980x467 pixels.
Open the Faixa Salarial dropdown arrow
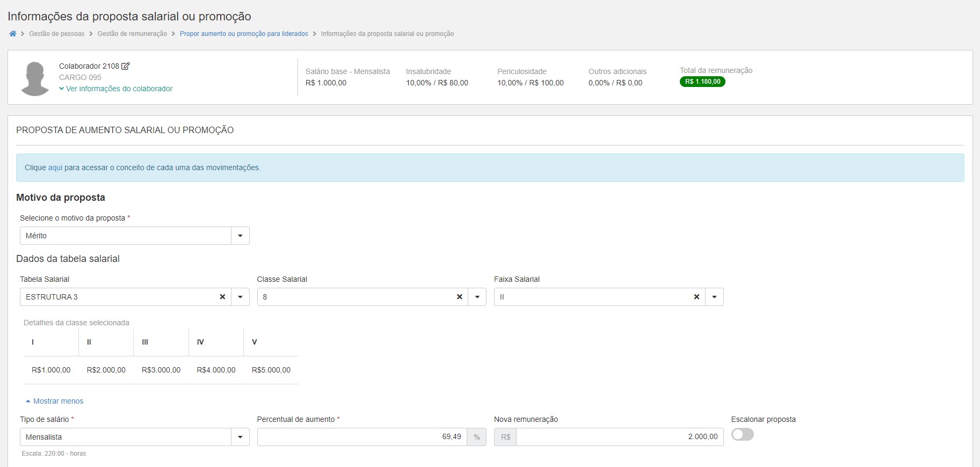(714, 297)
